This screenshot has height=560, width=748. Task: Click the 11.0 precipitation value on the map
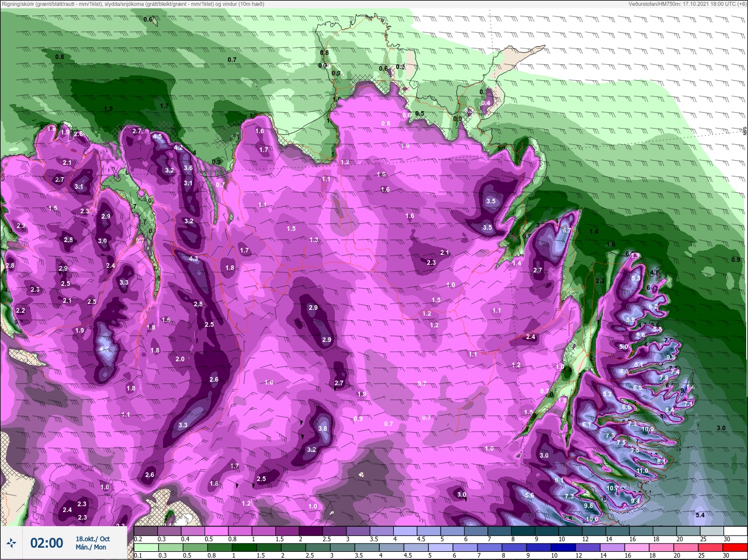click(x=642, y=471)
